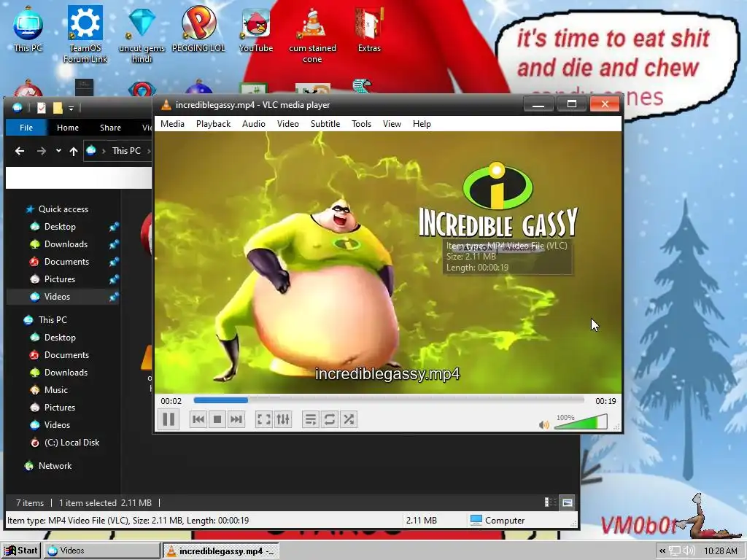
Task: Open Downloads under Quick access
Action: [66, 244]
